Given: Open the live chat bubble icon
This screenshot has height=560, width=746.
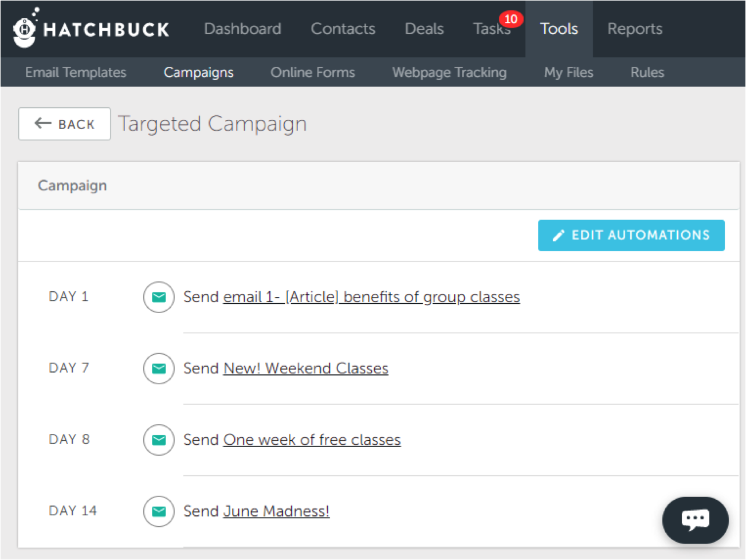Looking at the screenshot, I should point(695,520).
